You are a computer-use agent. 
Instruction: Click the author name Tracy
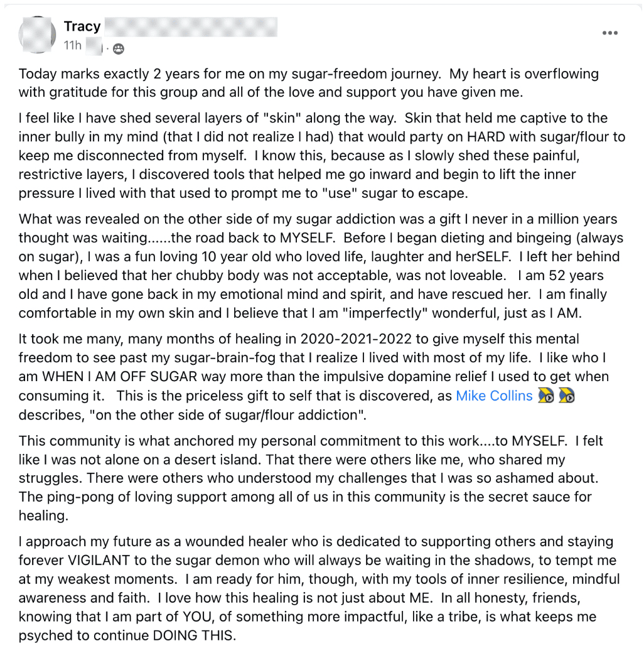pos(82,26)
